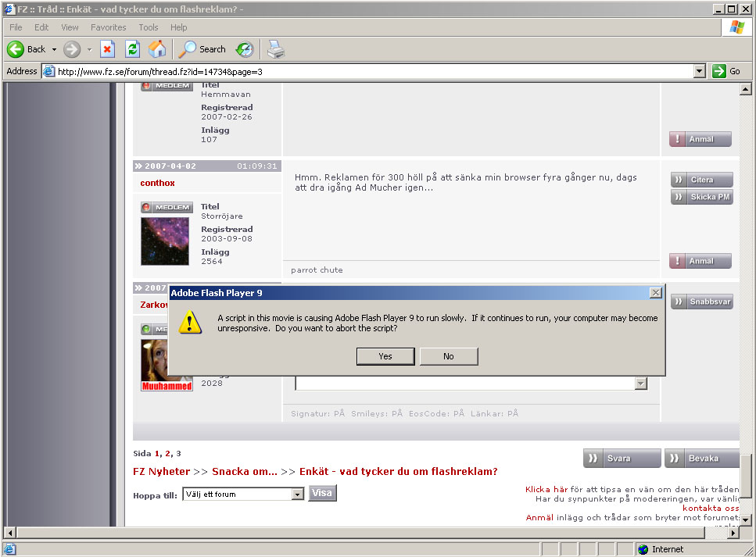Expand the Forward button history dropdown arrow
This screenshot has height=557, width=756.
[89, 49]
